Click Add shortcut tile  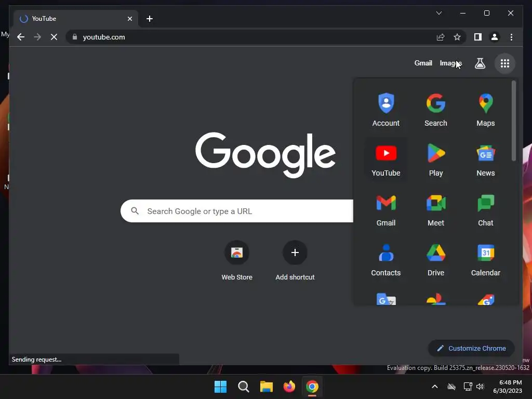(x=295, y=261)
